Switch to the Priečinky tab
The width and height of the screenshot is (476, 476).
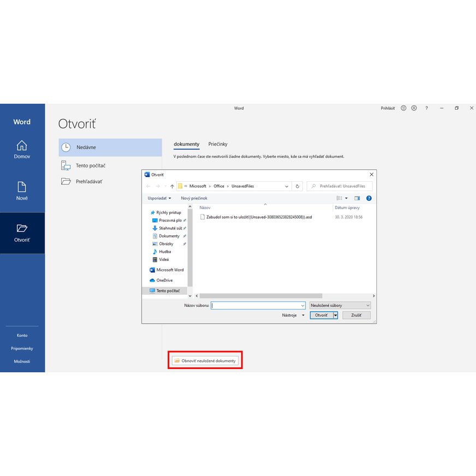[218, 144]
